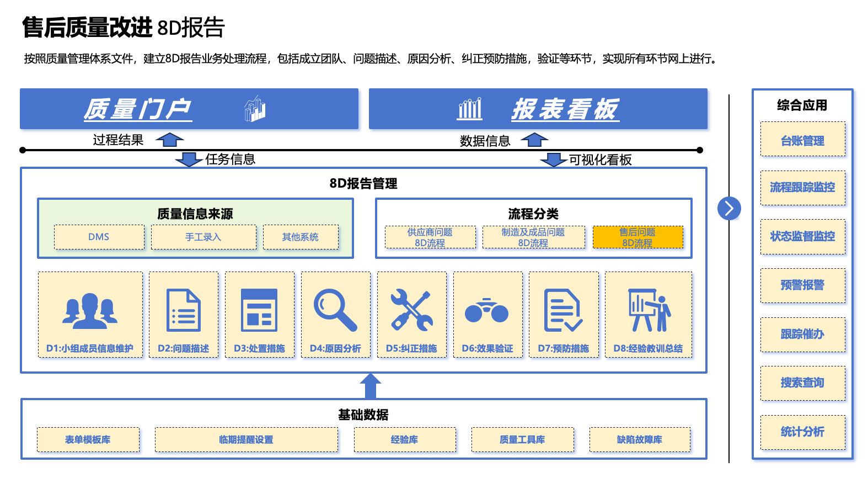Choose the highlighted 售后问题8D流程 category

pyautogui.click(x=637, y=237)
